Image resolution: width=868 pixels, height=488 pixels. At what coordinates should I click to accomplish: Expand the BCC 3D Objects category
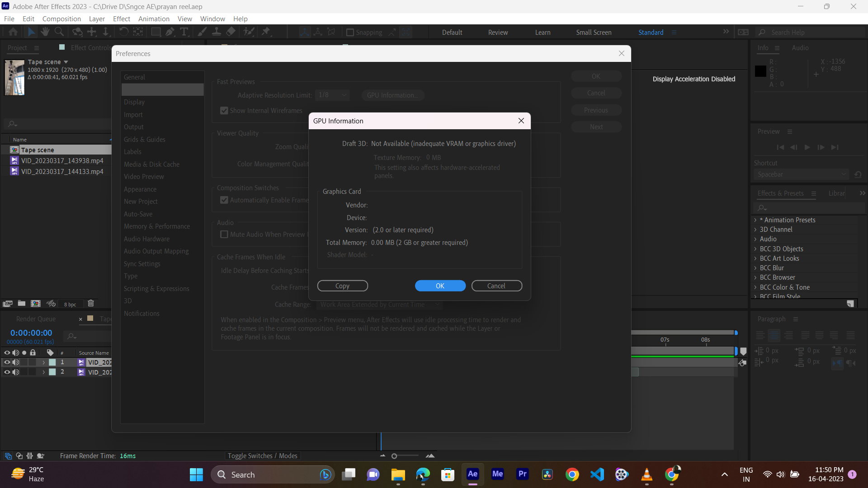(x=755, y=249)
